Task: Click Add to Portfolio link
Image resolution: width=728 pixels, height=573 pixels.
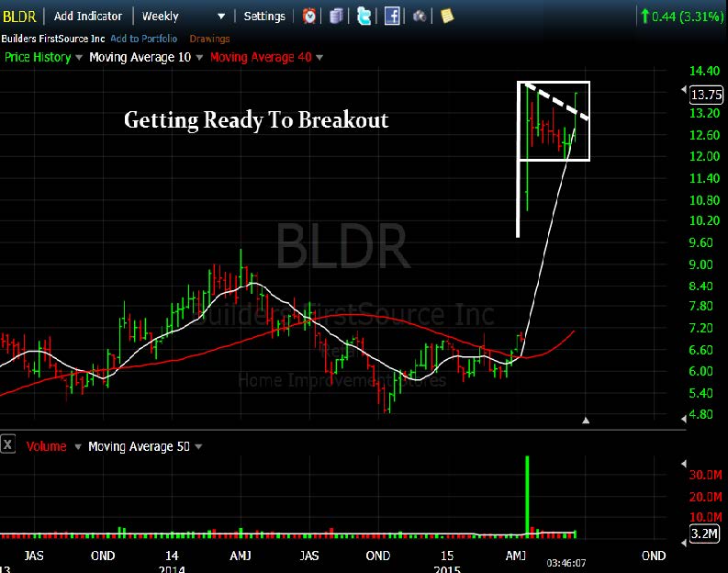Action: 144,39
